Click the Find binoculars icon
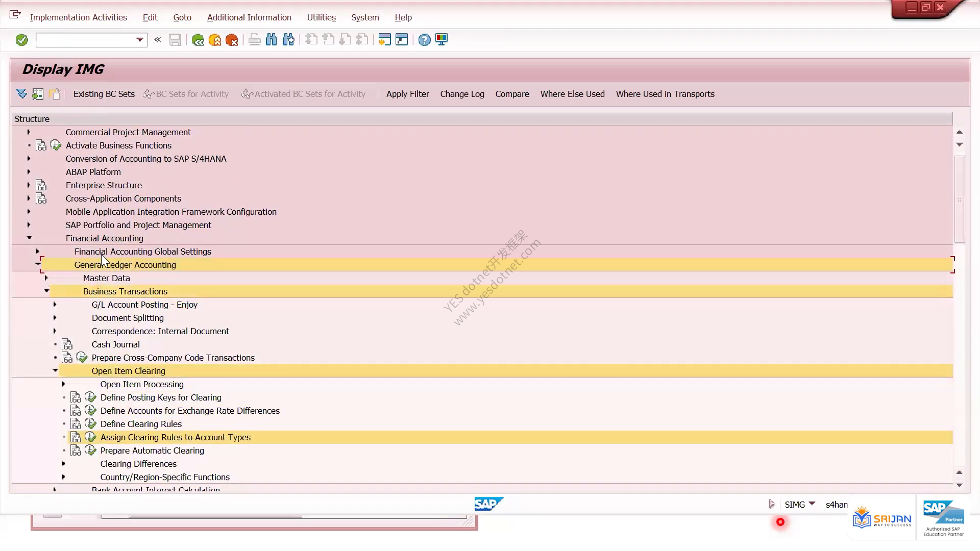Image resolution: width=980 pixels, height=551 pixels. 272,40
